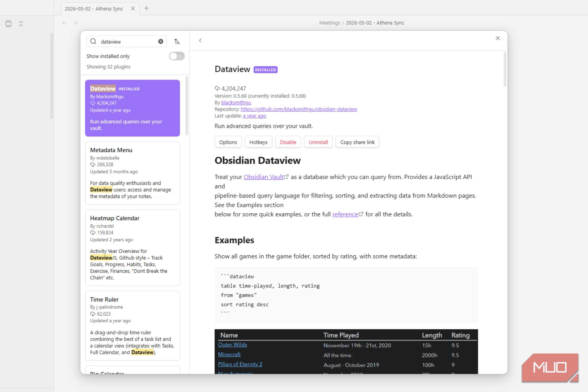The width and height of the screenshot is (588, 392).
Task: Go back from plugin details
Action: pyautogui.click(x=200, y=41)
